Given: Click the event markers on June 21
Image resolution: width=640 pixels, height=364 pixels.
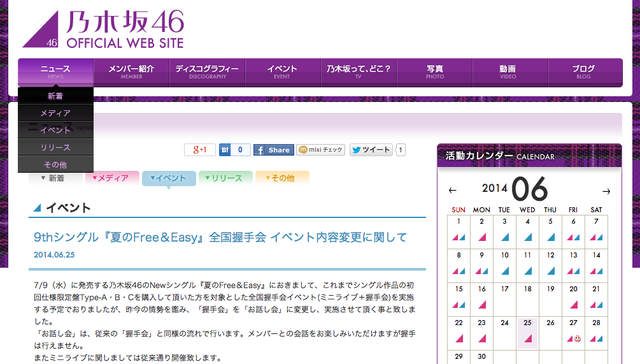Looking at the screenshot, I should click(596, 305).
